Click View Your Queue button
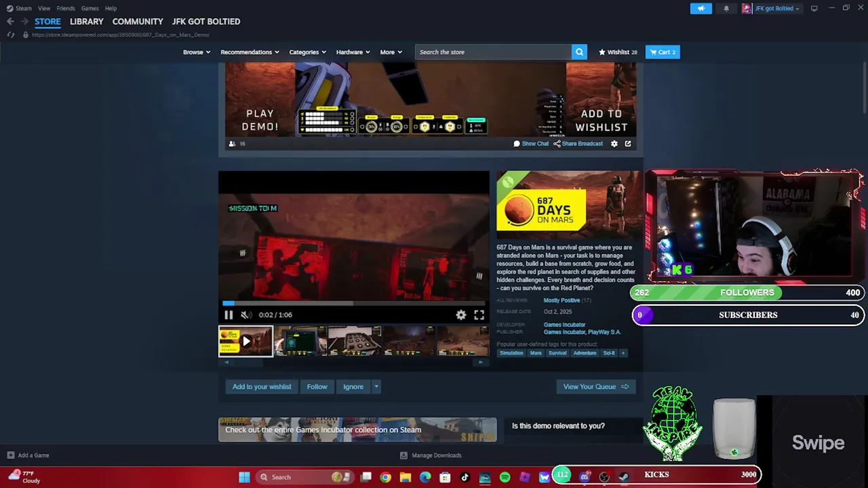The image size is (868, 488). [596, 386]
